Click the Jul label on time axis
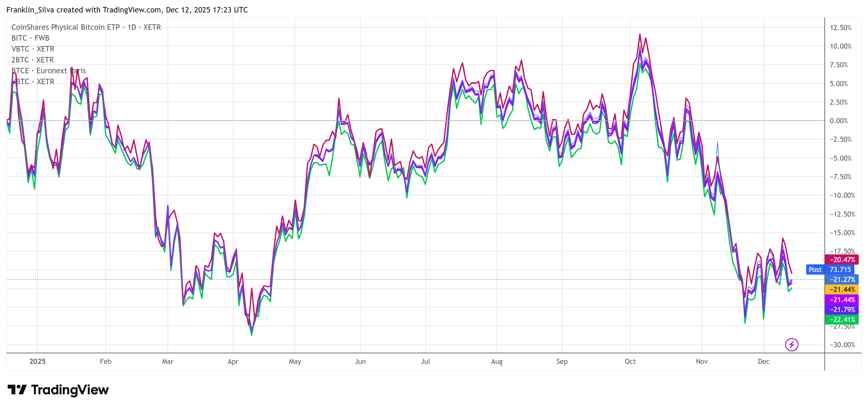 point(425,361)
